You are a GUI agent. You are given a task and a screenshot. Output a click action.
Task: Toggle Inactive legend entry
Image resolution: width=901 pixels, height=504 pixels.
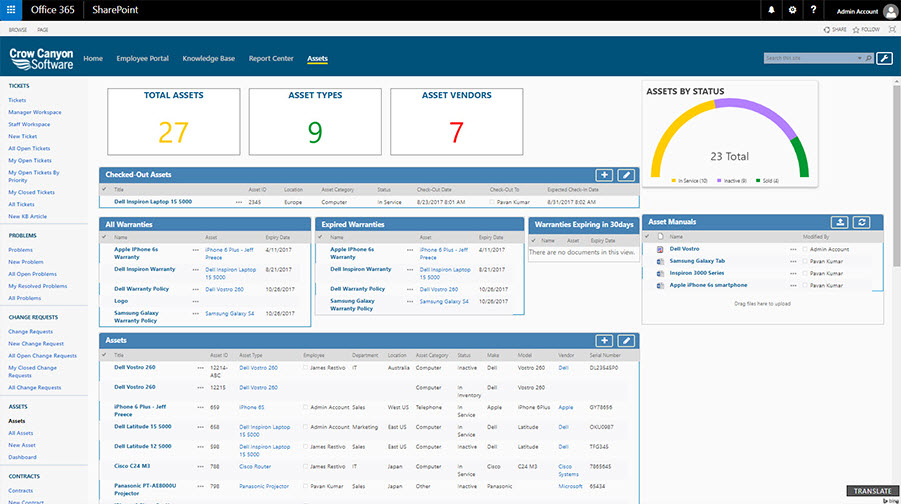point(731,180)
